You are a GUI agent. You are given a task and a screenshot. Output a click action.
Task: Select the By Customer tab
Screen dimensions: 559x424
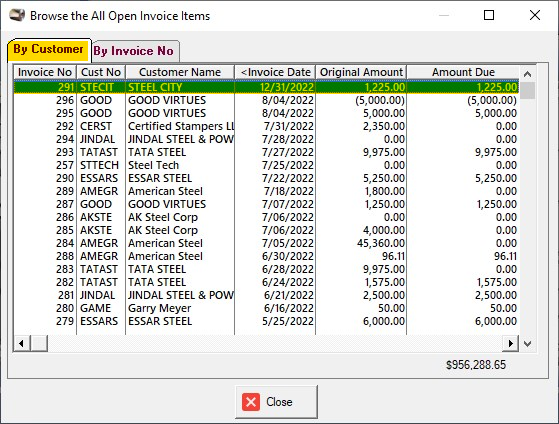(x=49, y=49)
